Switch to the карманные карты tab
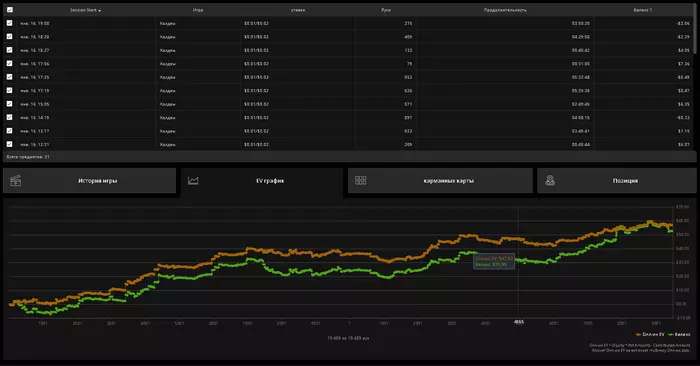700x366 pixels. coord(440,180)
